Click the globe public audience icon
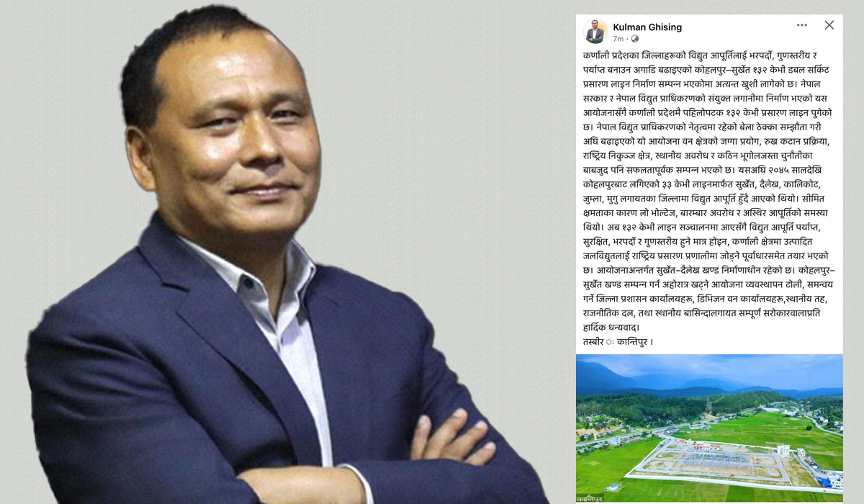The width and height of the screenshot is (864, 504). [634, 39]
